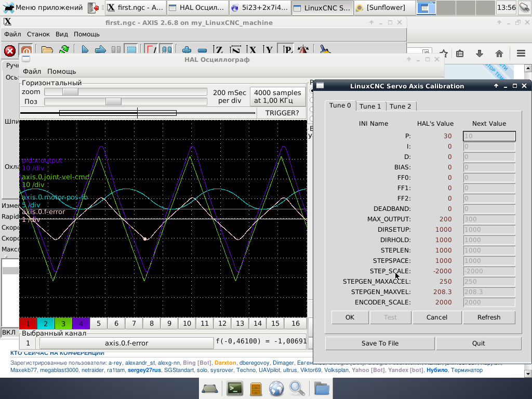The height and width of the screenshot is (399, 532).
Task: Click the P Next Value input field
Action: 489,136
